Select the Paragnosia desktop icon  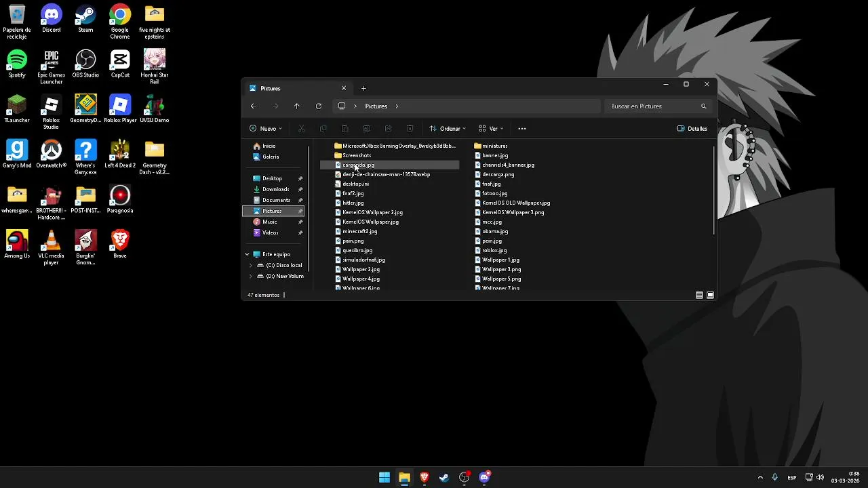tap(120, 200)
